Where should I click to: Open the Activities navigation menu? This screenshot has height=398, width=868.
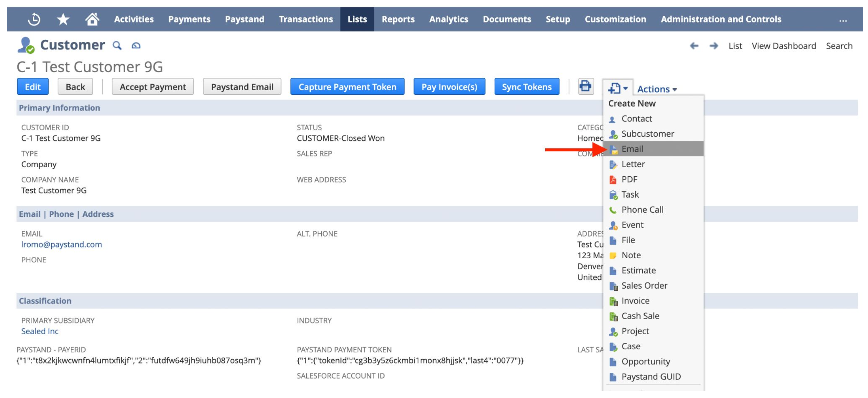pos(134,19)
